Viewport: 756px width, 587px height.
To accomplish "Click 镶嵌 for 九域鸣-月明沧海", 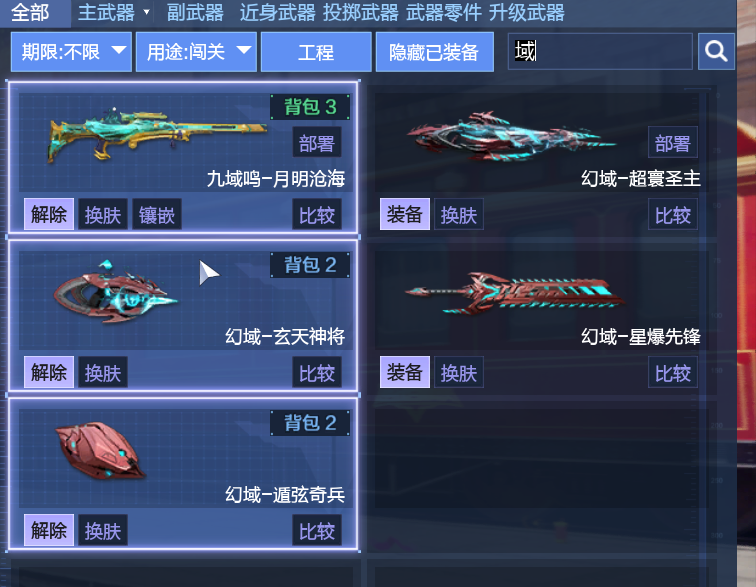I will (x=157, y=214).
